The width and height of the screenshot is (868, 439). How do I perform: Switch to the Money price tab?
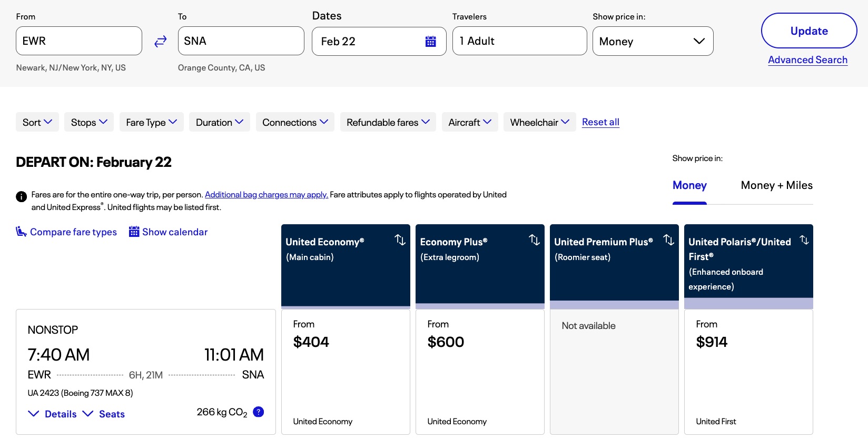click(689, 185)
